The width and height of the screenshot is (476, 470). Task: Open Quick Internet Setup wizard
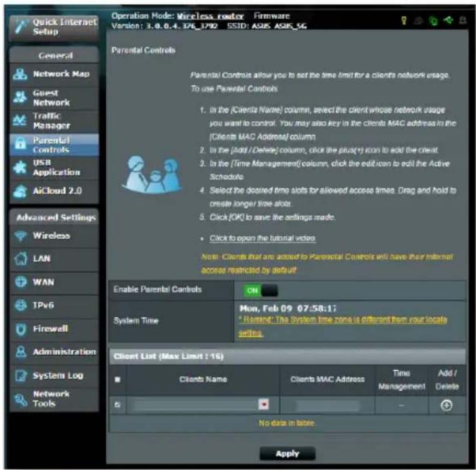[54, 28]
